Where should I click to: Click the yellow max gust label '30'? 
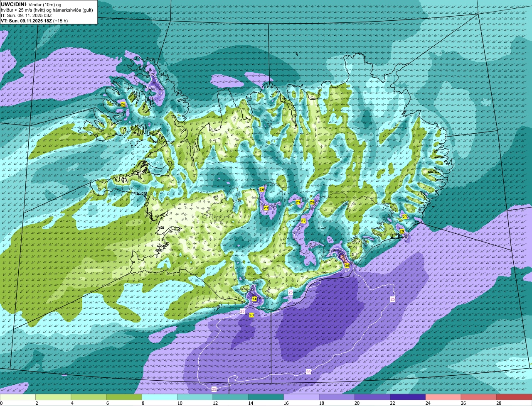click(251, 316)
